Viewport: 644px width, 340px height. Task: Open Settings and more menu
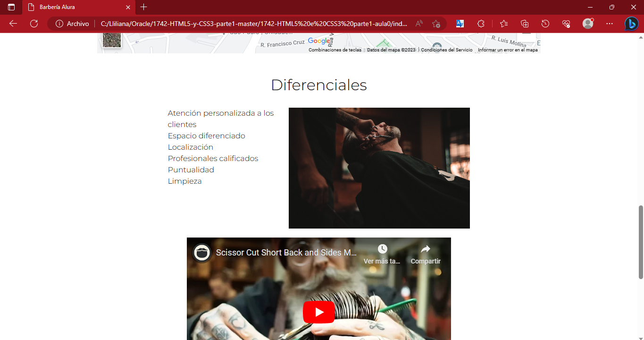pos(610,24)
